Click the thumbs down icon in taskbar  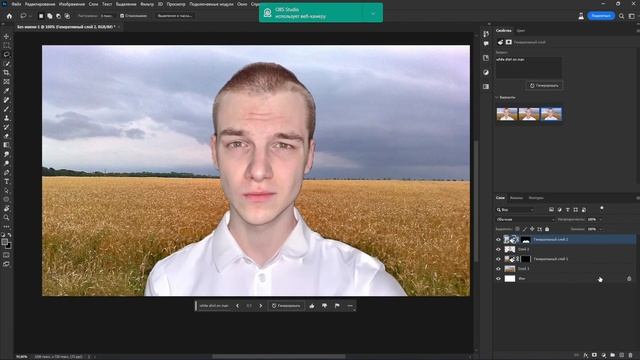(324, 306)
